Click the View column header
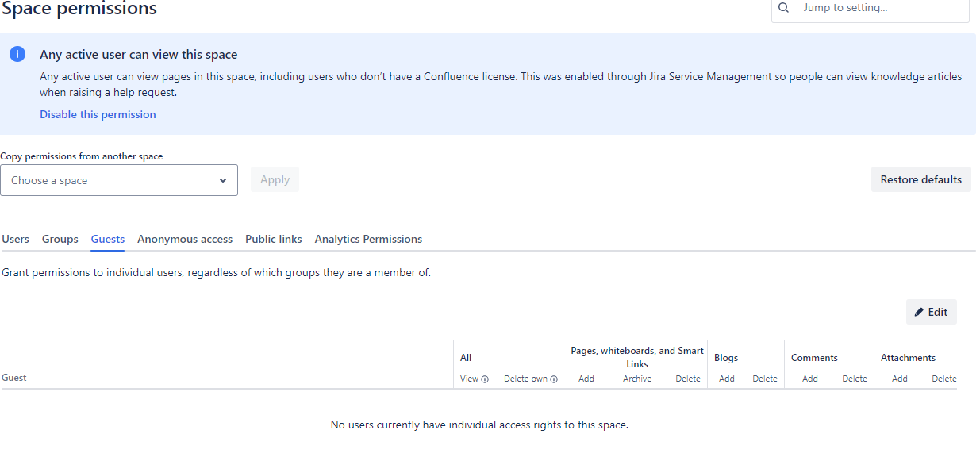Image resolution: width=980 pixels, height=465 pixels. coord(470,379)
